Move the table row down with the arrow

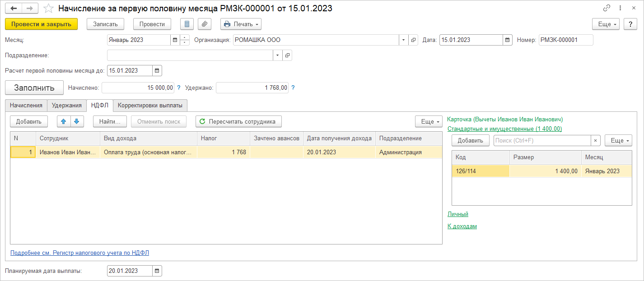coord(76,121)
